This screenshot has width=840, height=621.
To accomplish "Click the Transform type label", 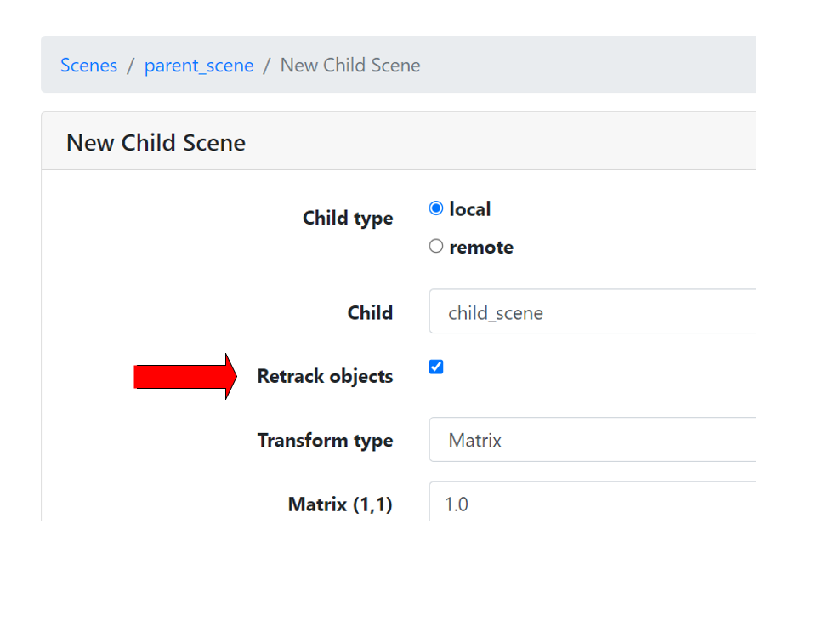I will tap(325, 440).
